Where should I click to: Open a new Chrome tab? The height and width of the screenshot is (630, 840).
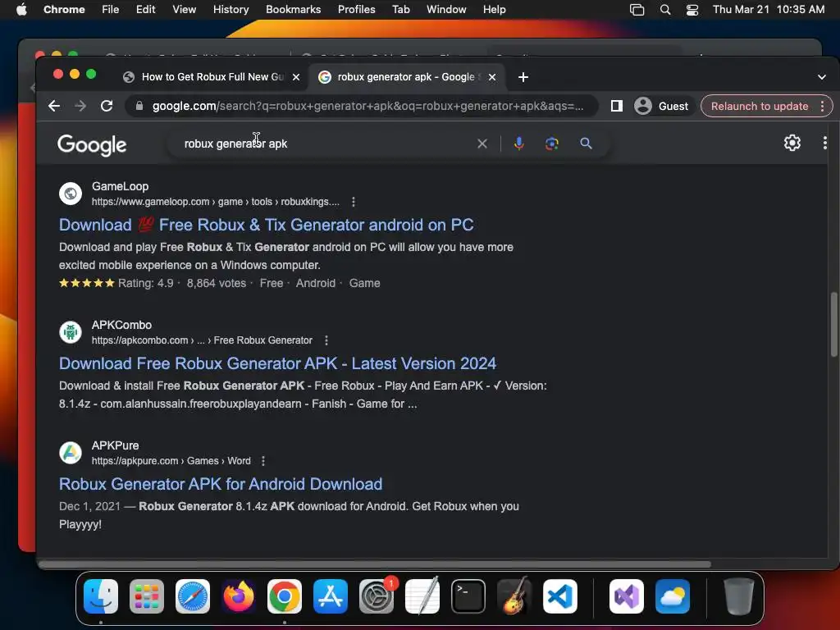click(x=523, y=77)
